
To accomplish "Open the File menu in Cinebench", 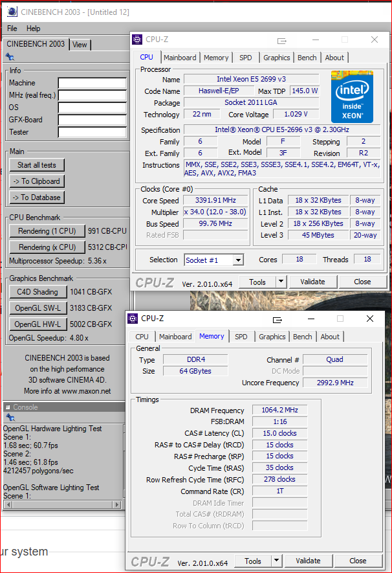I will coord(12,28).
